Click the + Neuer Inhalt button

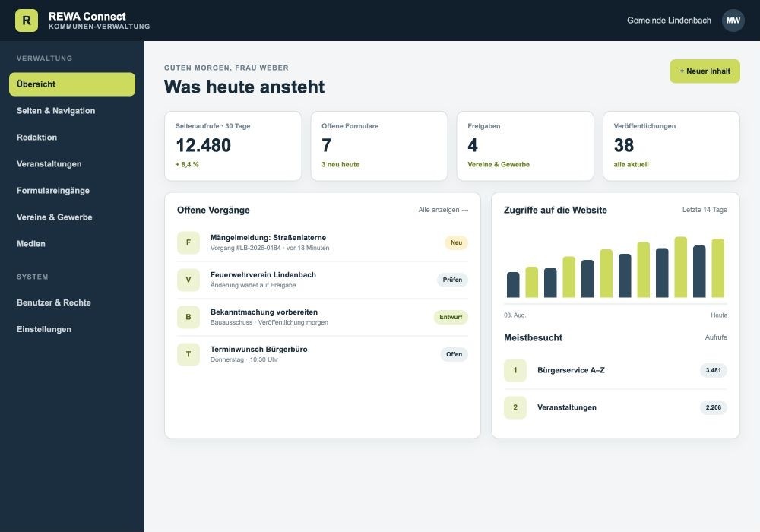pos(705,71)
